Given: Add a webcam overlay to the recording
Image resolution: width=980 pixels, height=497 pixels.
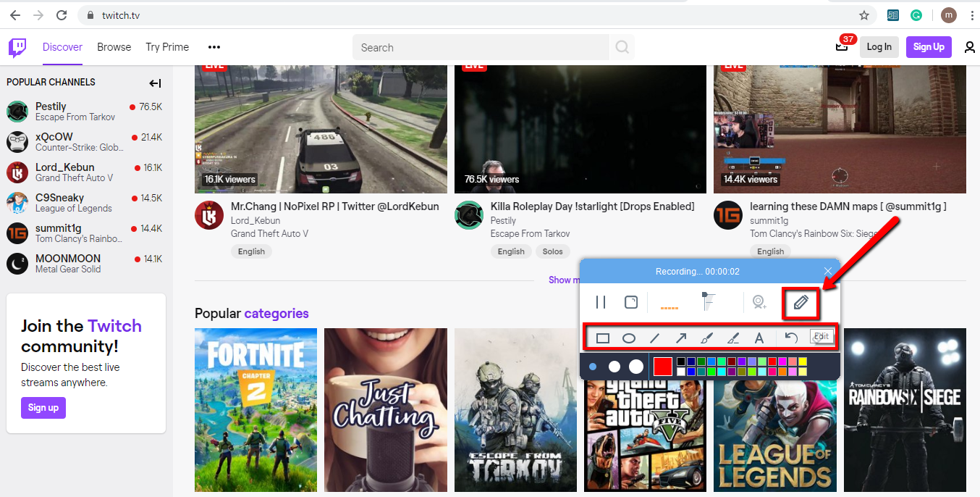Looking at the screenshot, I should click(x=759, y=302).
